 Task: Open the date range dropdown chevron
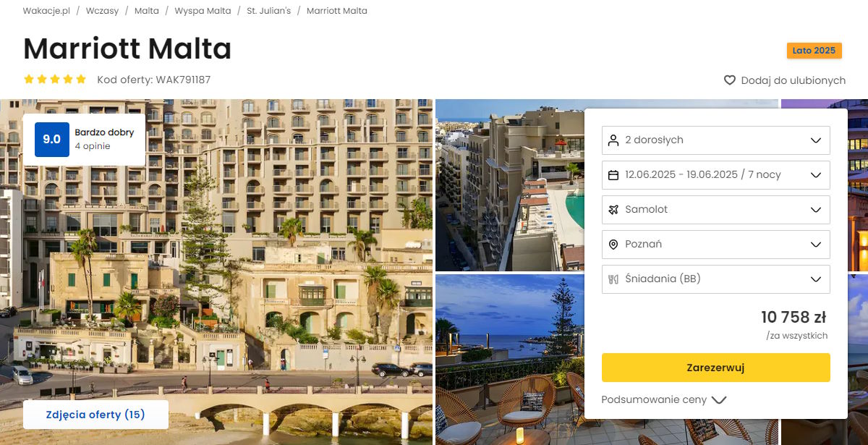point(816,175)
